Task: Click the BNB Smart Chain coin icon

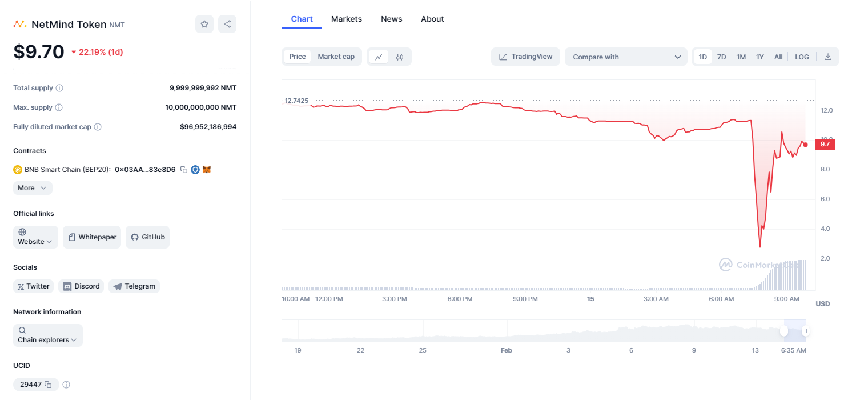Action: pos(18,170)
